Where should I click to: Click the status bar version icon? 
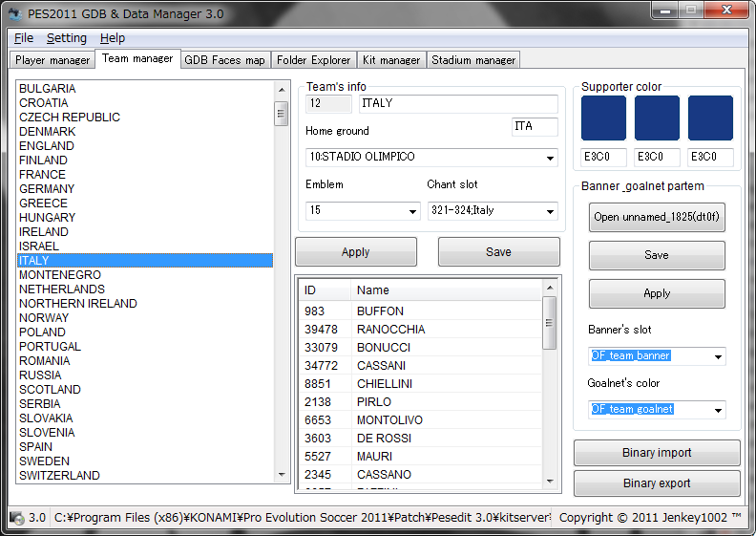click(17, 518)
